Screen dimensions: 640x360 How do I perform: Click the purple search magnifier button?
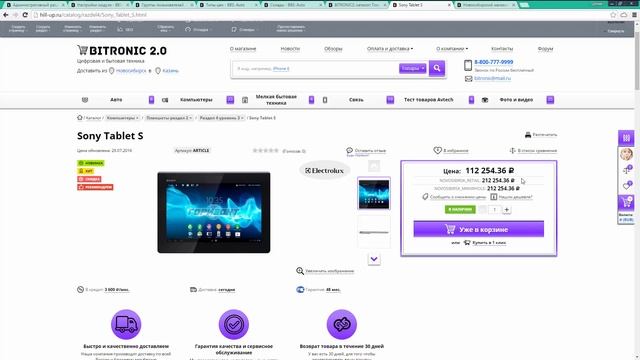[x=437, y=68]
